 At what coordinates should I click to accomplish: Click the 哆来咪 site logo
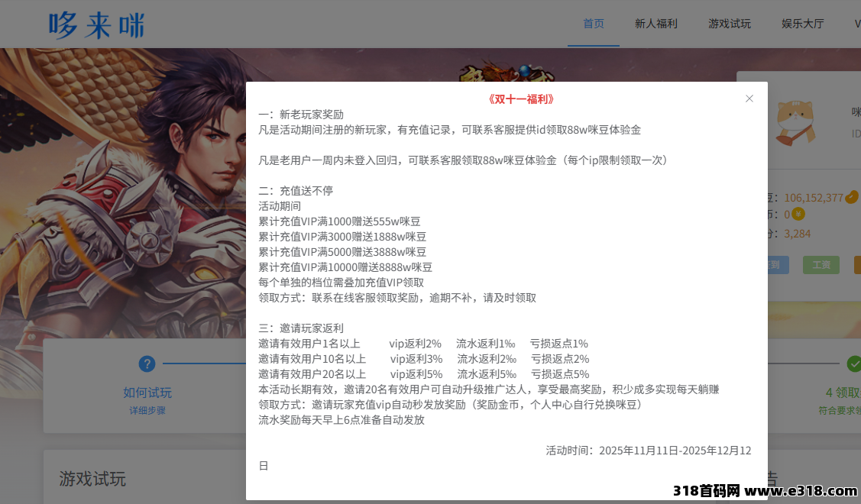(x=96, y=24)
